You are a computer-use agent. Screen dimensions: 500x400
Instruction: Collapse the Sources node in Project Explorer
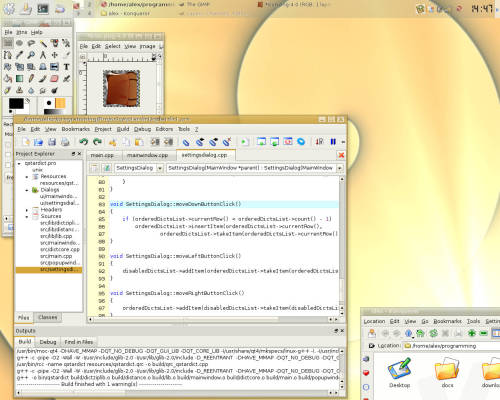click(x=27, y=217)
